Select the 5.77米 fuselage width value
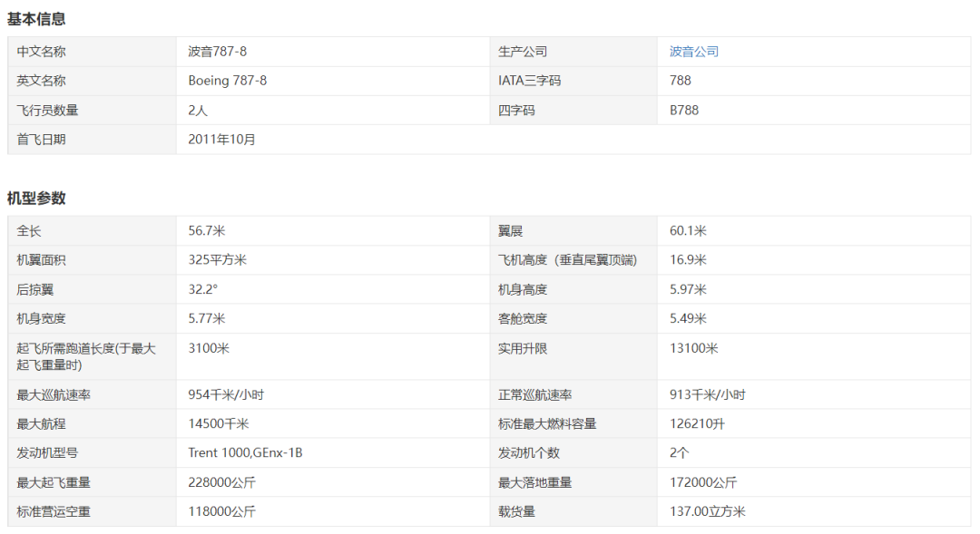This screenshot has height=534, width=980. click(207, 318)
